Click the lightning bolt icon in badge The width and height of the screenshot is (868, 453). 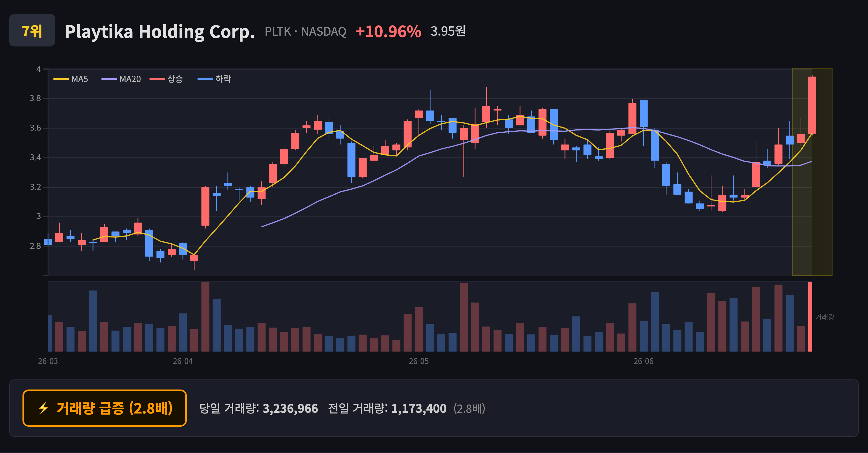(x=43, y=408)
